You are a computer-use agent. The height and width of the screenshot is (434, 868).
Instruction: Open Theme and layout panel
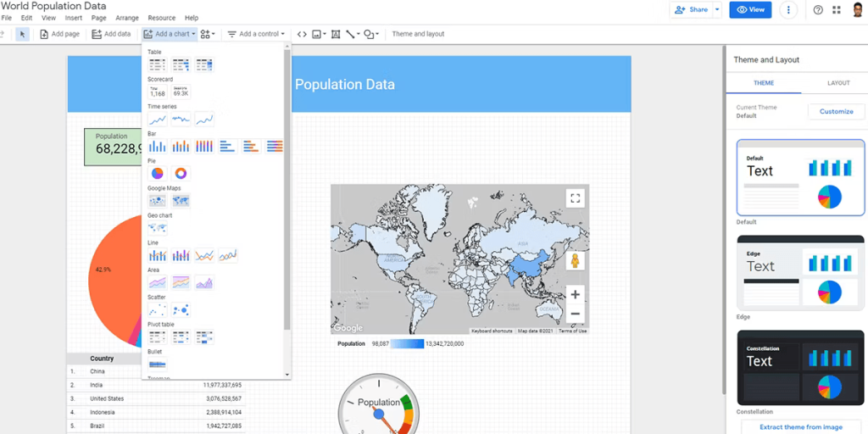(x=418, y=34)
